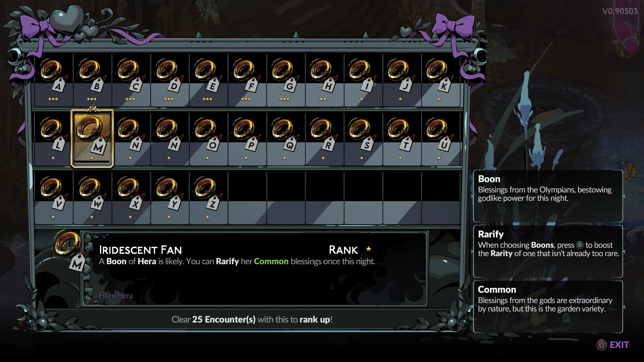This screenshot has width=644, height=362.
Task: Choose the ring keepsake tagged S
Action: tap(362, 139)
